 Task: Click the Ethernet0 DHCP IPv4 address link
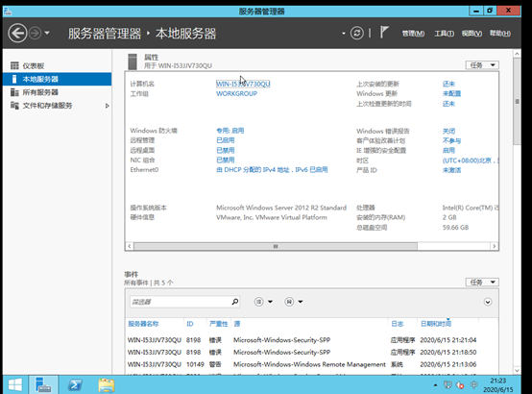pyautogui.click(x=272, y=170)
